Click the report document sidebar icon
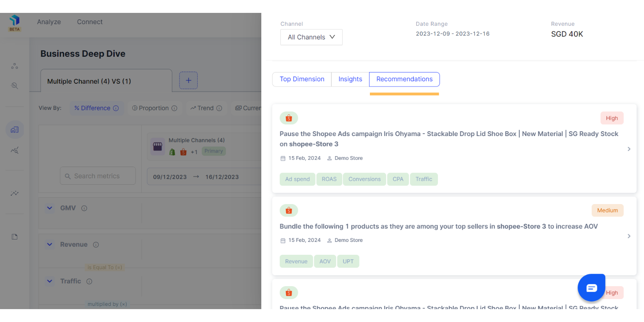This screenshot has height=322, width=644. (x=14, y=237)
